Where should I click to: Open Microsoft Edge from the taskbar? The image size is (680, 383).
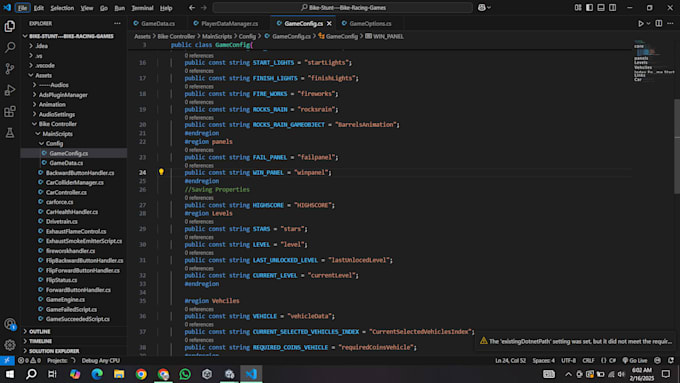click(x=97, y=374)
